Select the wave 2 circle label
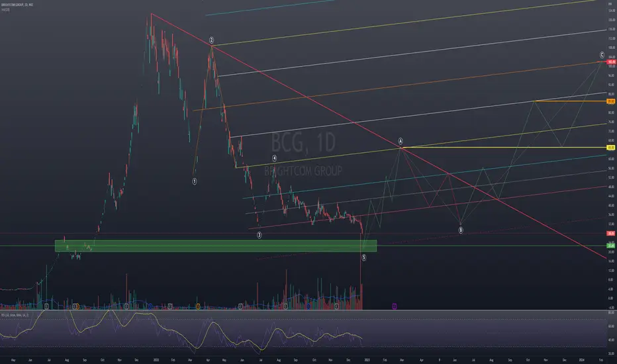This screenshot has width=617, height=364. click(211, 40)
